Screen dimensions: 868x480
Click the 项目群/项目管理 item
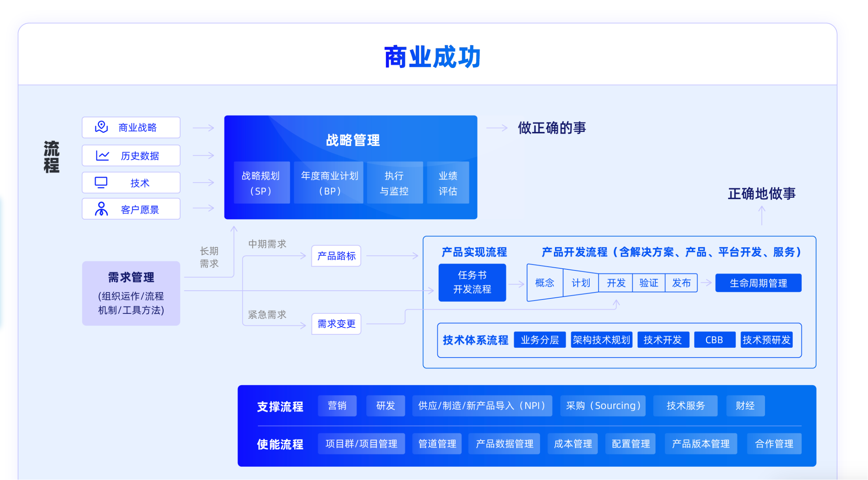361,444
